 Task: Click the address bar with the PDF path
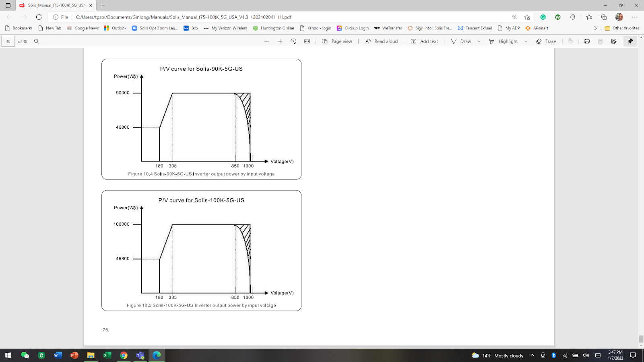(x=184, y=17)
